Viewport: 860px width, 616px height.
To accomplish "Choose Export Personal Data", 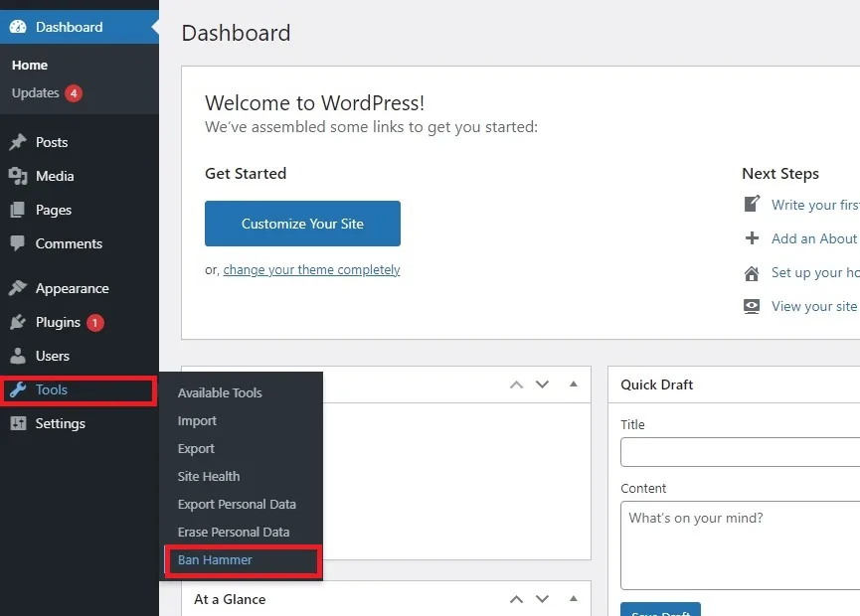I will (x=237, y=504).
